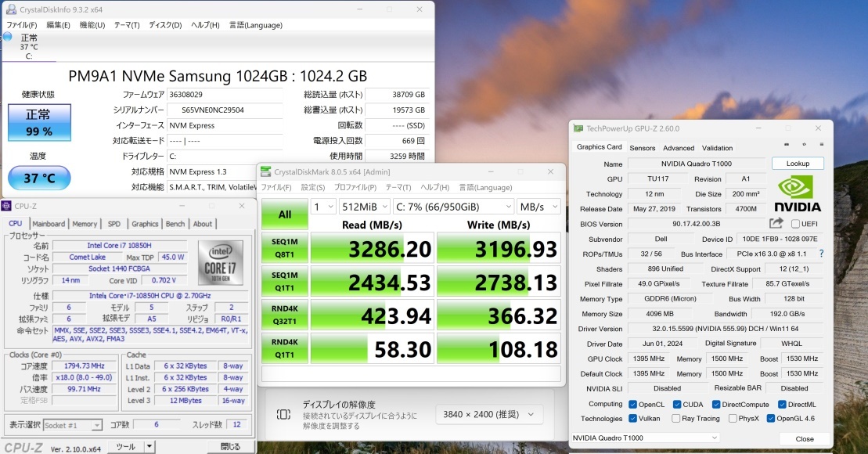The width and height of the screenshot is (868, 454).
Task: Open the NVIDIA Quadro T1000 GPU selector dropdown
Action: 645,438
